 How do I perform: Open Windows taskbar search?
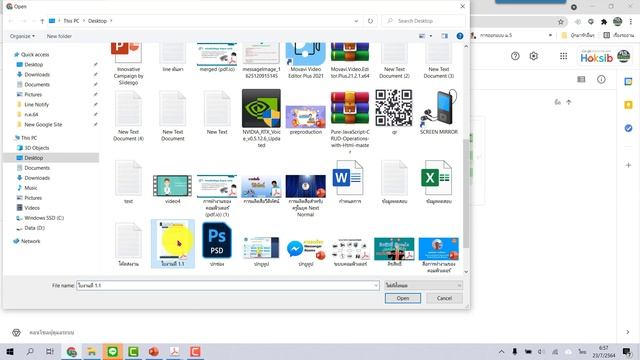point(30,351)
